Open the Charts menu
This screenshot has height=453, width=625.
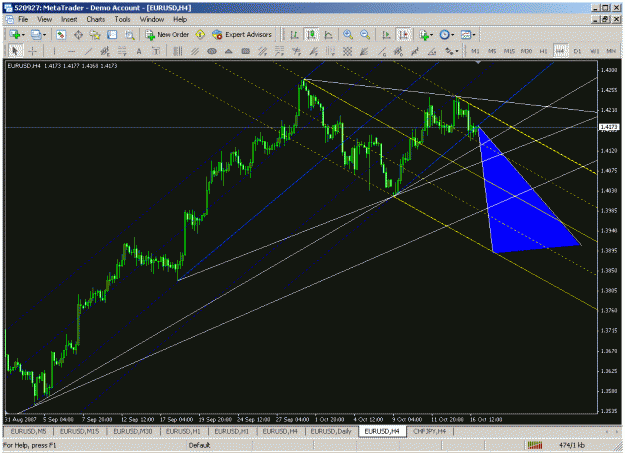click(96, 19)
